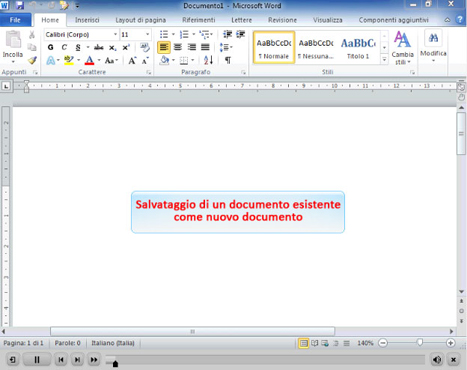Screen dimensions: 467x370
Task: Click Italiano (Italia) language indicator
Action: [113, 343]
